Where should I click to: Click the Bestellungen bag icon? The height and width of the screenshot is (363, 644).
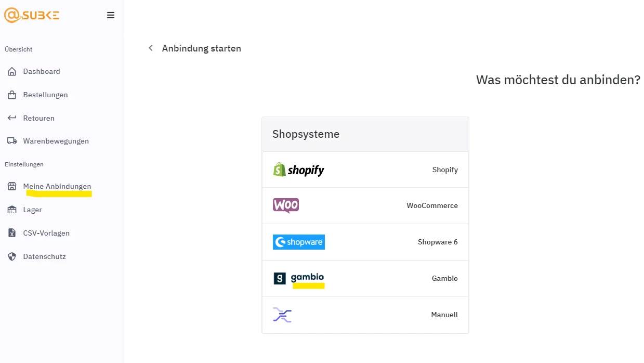(12, 95)
